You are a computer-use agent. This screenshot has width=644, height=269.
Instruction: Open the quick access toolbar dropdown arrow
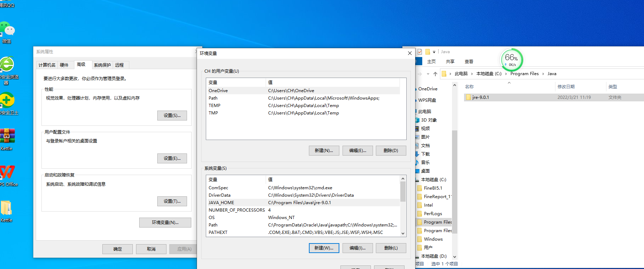pyautogui.click(x=434, y=52)
